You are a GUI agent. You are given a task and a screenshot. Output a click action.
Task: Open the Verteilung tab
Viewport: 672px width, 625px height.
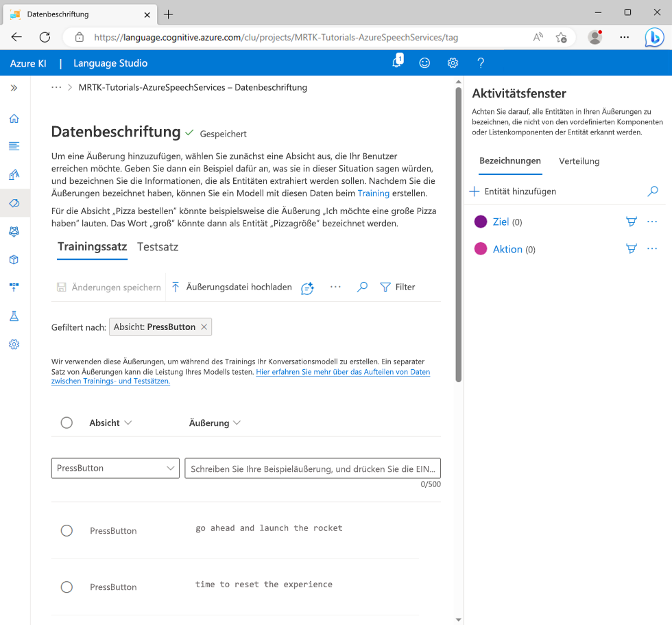point(579,161)
